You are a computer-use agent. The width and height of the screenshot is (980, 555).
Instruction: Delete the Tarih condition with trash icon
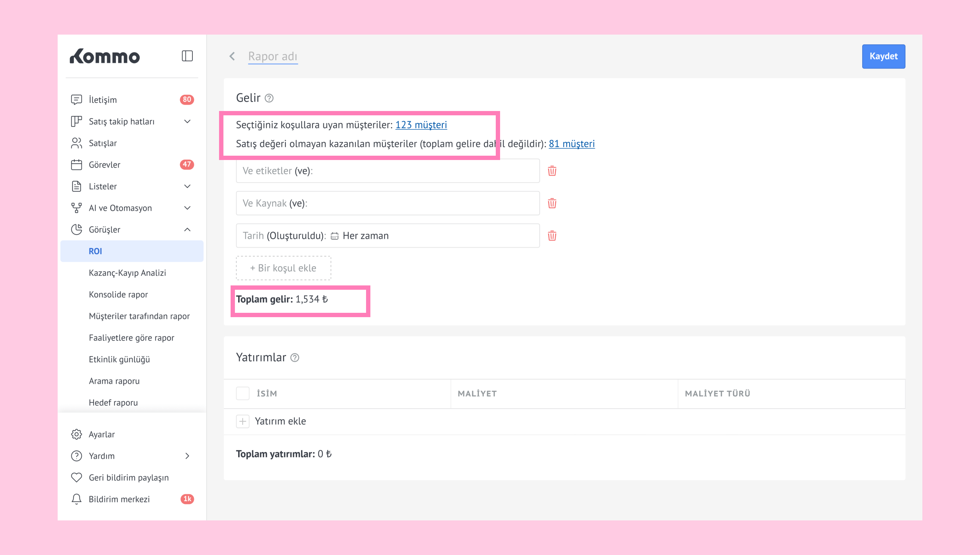[552, 236]
